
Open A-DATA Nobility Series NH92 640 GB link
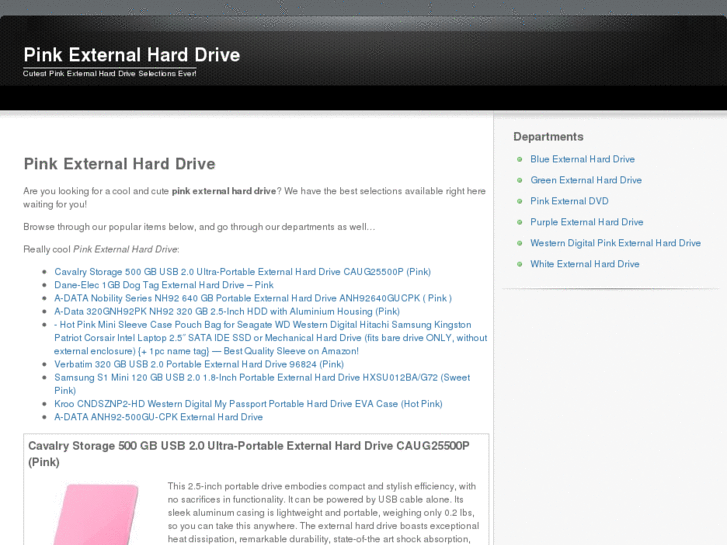(x=253, y=298)
